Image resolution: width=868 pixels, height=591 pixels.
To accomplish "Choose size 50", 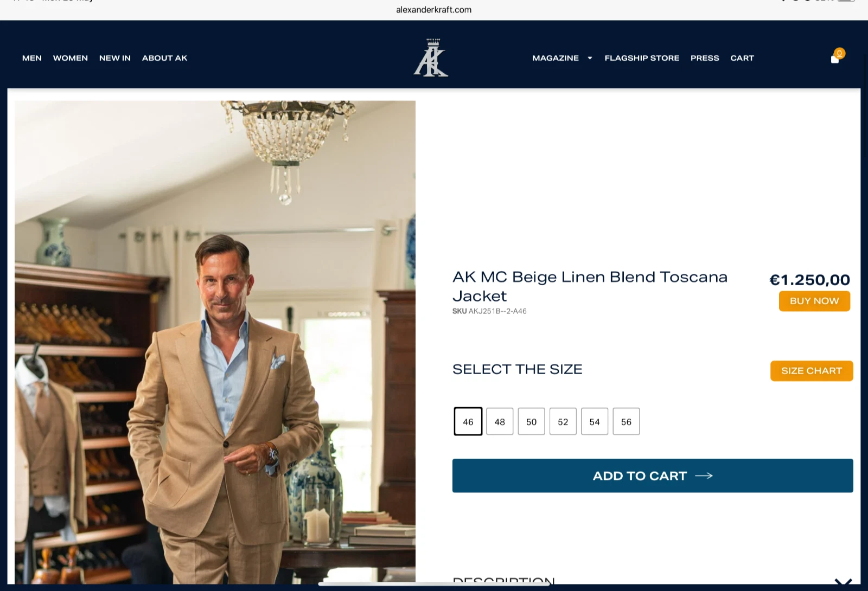I will (532, 421).
